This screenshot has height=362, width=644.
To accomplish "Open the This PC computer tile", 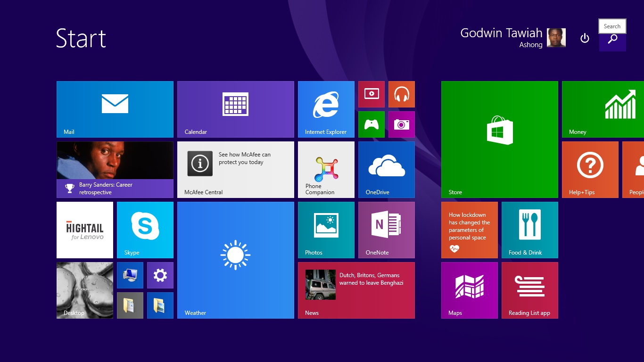I will 130,275.
